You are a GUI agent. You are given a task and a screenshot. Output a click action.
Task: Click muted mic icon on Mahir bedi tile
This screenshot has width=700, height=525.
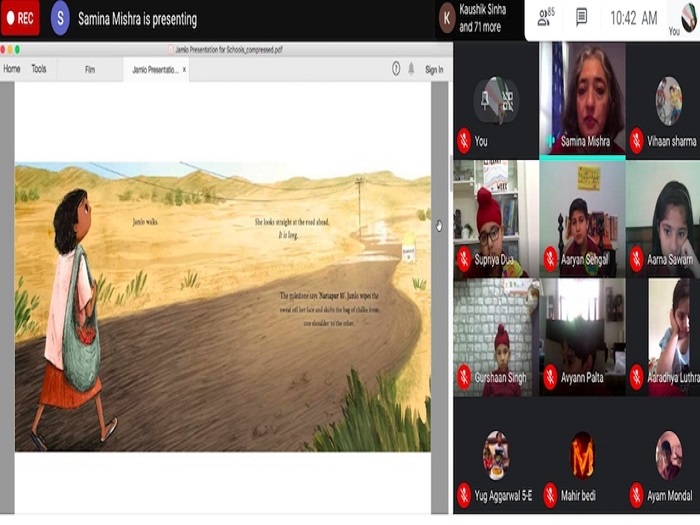pos(550,496)
